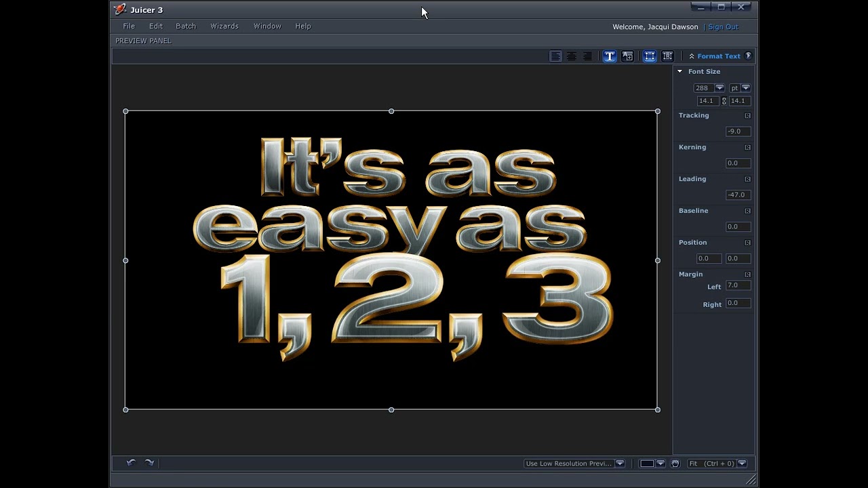Collapse the Font Size section triangle
Viewport: 868px width, 488px height.
679,71
